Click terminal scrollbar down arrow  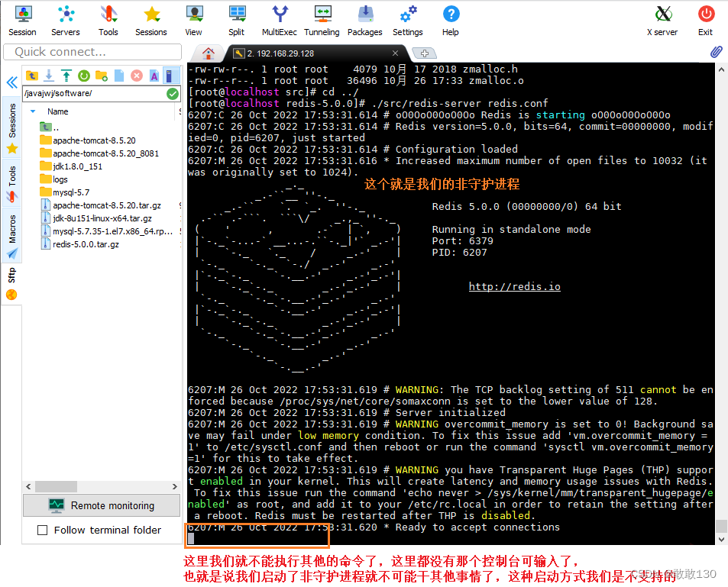coord(721,539)
